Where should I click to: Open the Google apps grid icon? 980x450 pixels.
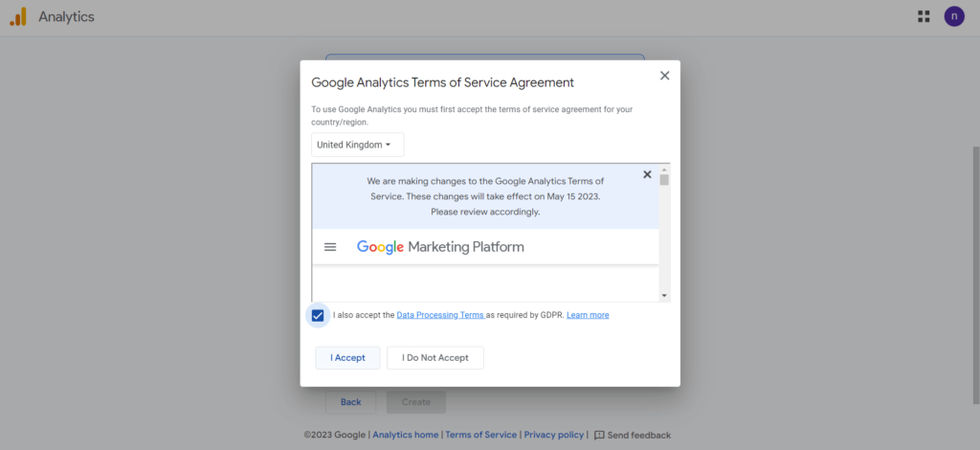[924, 16]
